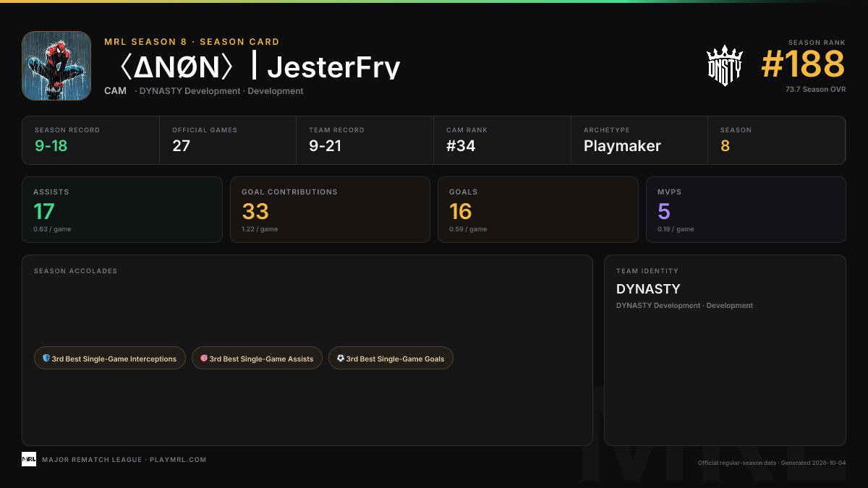This screenshot has width=868, height=488.
Task: Click the "0.63 / game" assists average
Action: click(52, 229)
